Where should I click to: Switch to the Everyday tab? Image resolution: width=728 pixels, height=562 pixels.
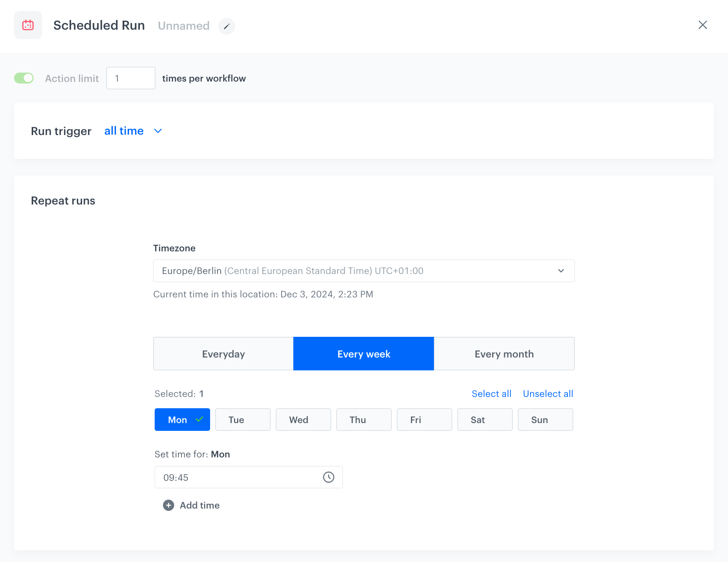pyautogui.click(x=223, y=354)
